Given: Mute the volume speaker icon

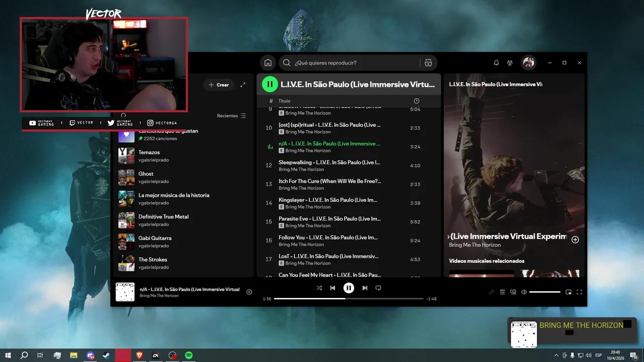Looking at the screenshot, I should [x=524, y=292].
